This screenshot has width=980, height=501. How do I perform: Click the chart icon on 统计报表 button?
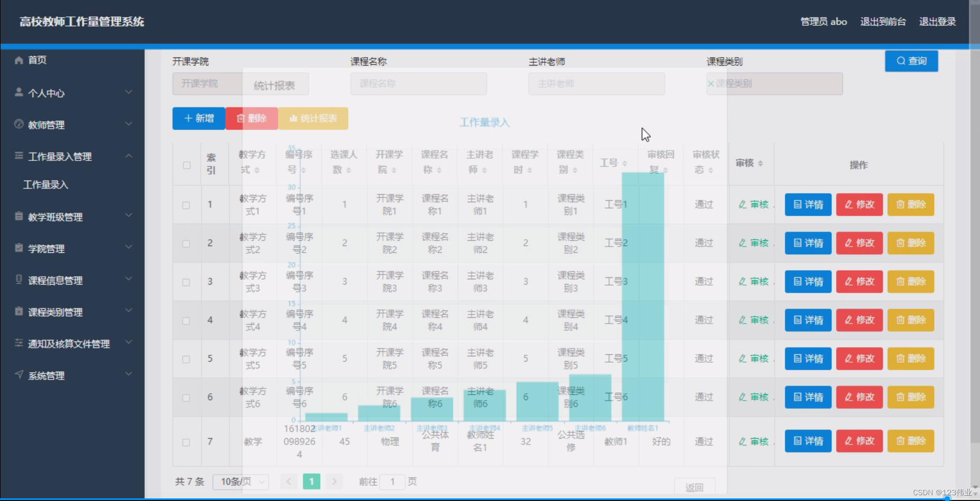pyautogui.click(x=293, y=118)
